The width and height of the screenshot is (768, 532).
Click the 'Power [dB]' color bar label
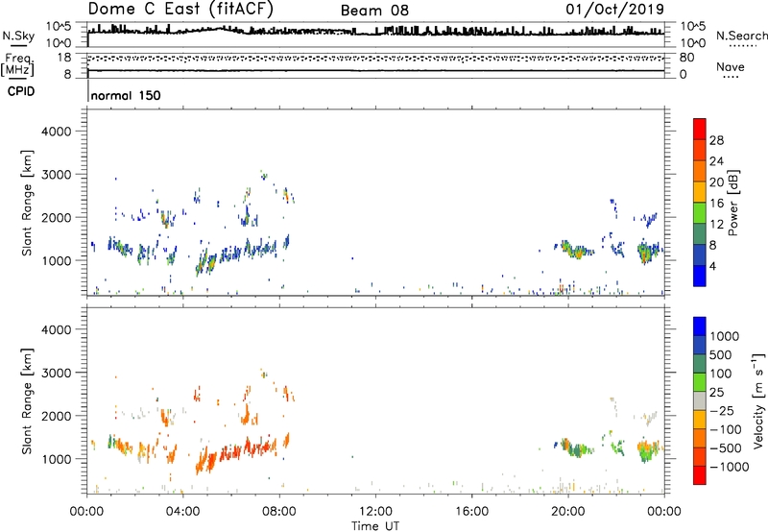pyautogui.click(x=733, y=203)
